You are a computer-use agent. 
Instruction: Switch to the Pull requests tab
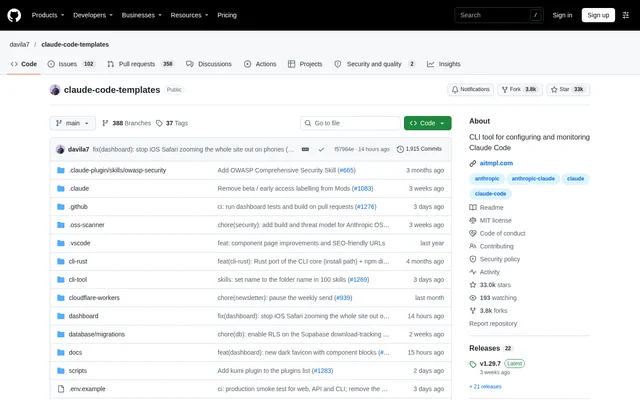[140, 64]
